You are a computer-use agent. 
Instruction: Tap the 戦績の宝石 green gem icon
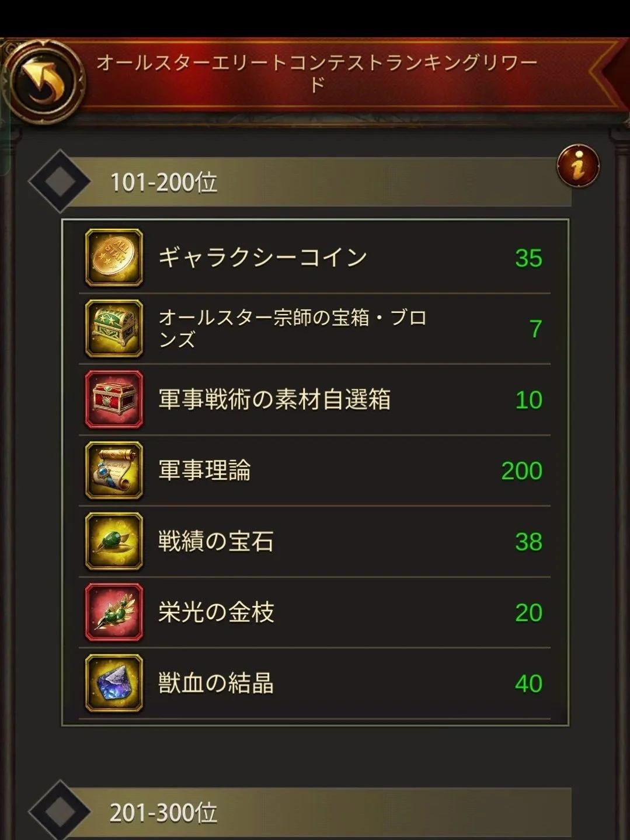click(114, 541)
